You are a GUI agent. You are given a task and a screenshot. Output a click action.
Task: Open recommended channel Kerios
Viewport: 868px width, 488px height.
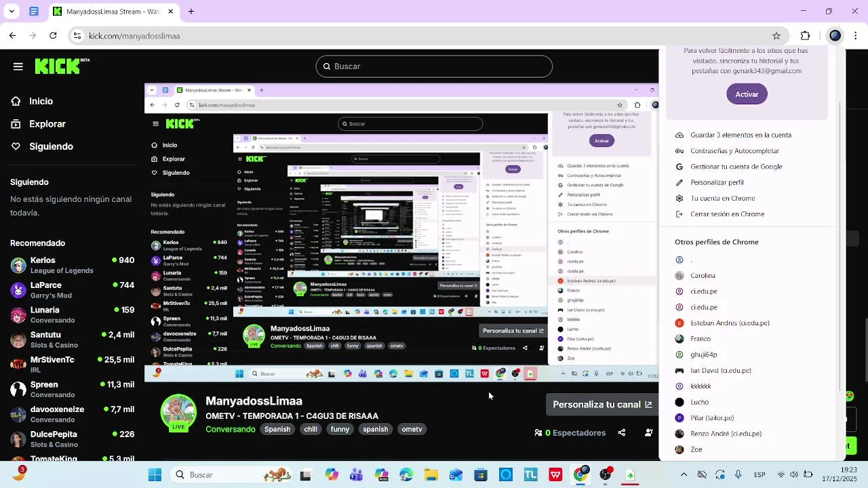point(72,265)
